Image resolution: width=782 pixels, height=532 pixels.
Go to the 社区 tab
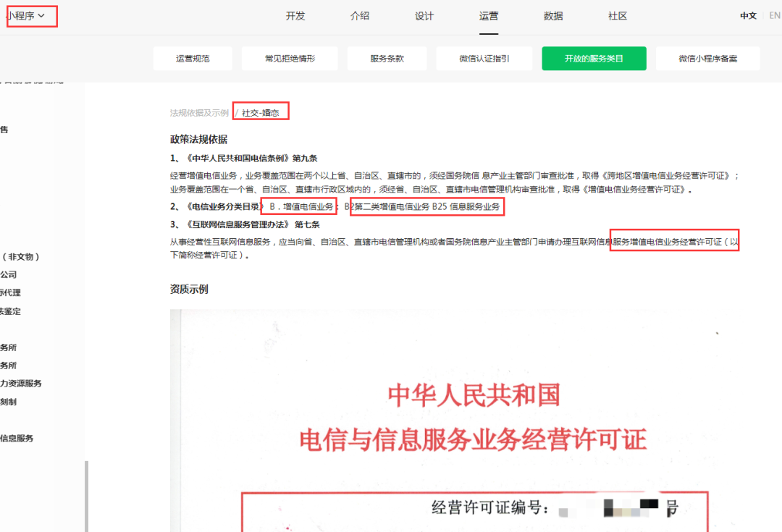point(618,16)
